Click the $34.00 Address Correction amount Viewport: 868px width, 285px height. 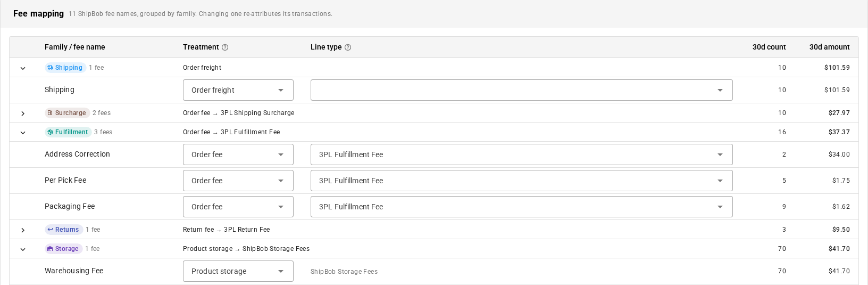pos(839,154)
